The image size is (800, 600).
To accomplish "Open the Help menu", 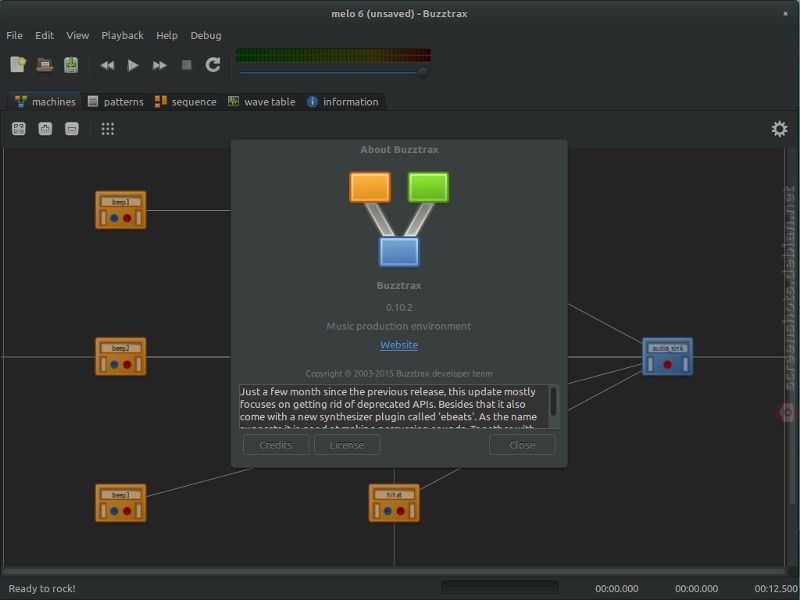I will tap(167, 35).
